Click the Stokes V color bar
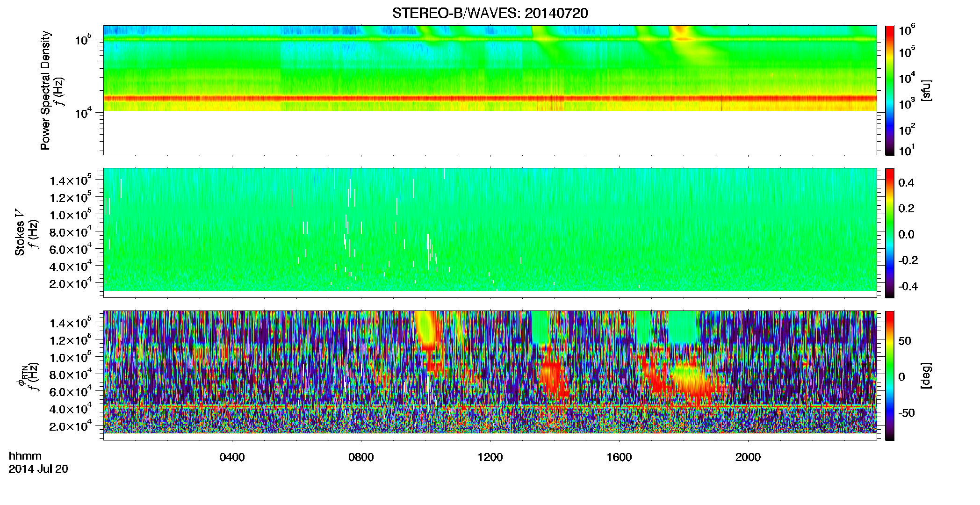This screenshot has height=505, width=980. [890, 233]
